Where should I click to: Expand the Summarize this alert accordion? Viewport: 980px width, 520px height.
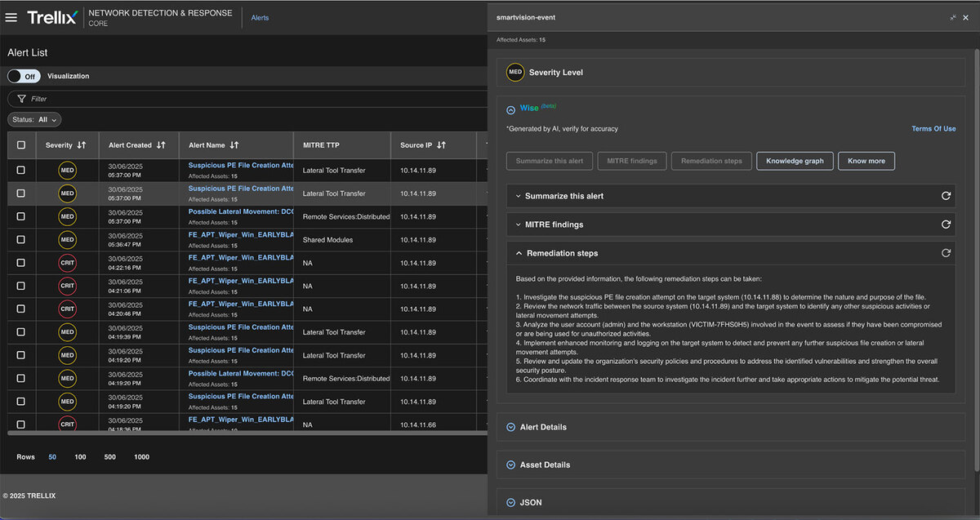pyautogui.click(x=730, y=196)
